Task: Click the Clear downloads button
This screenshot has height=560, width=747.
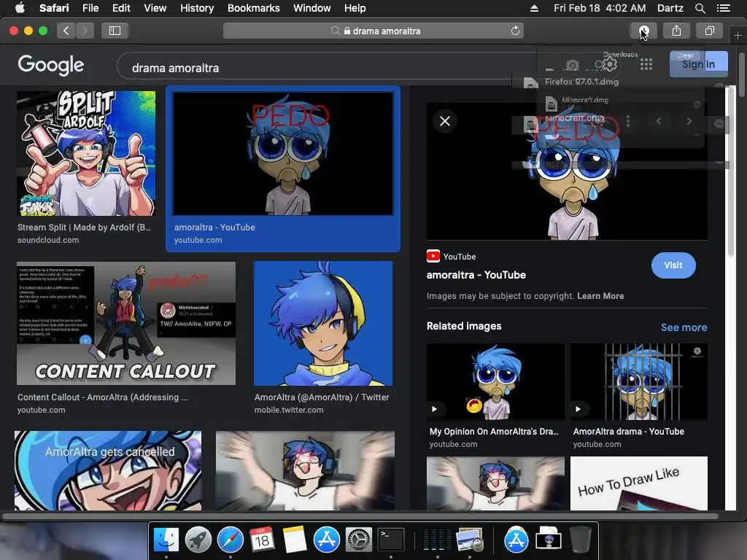Action: 685,55
